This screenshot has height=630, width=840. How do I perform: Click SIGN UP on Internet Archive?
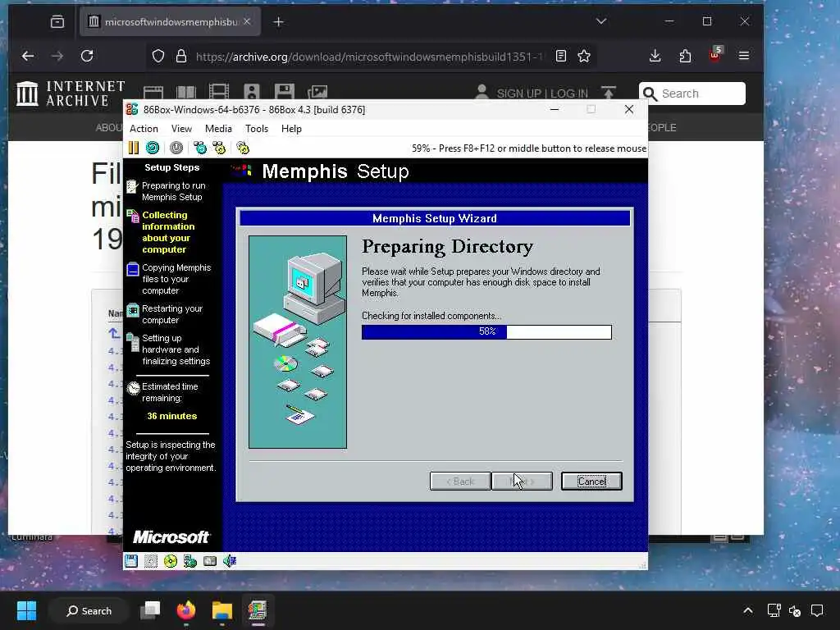pyautogui.click(x=518, y=94)
